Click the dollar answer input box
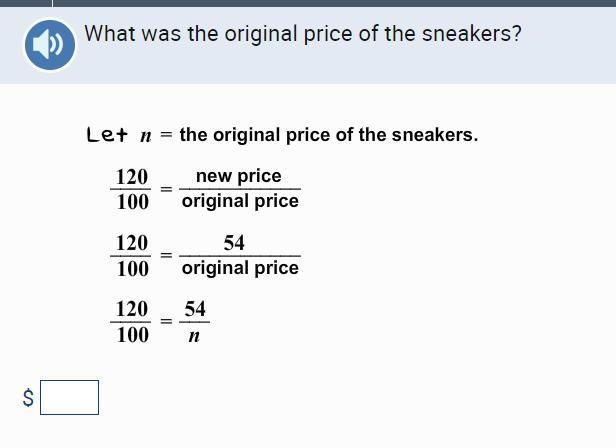This screenshot has width=616, height=448. coord(70,397)
